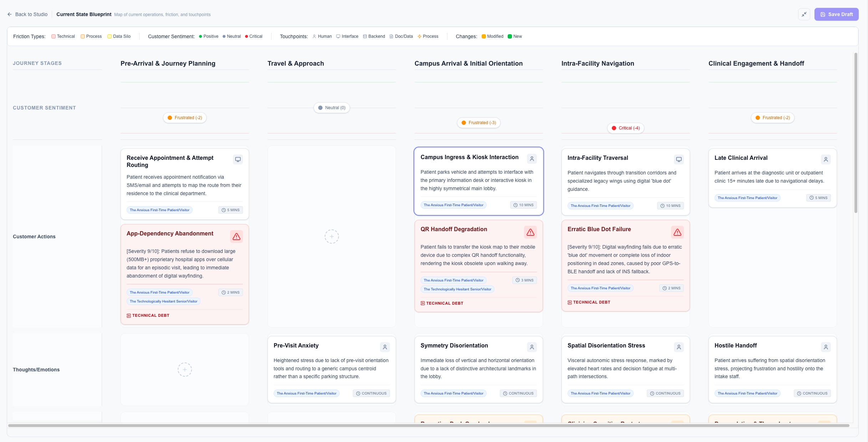Viewport: 868px width, 442px height.
Task: Click the warning icon on App-Dependency Abandonment card
Action: click(x=236, y=237)
